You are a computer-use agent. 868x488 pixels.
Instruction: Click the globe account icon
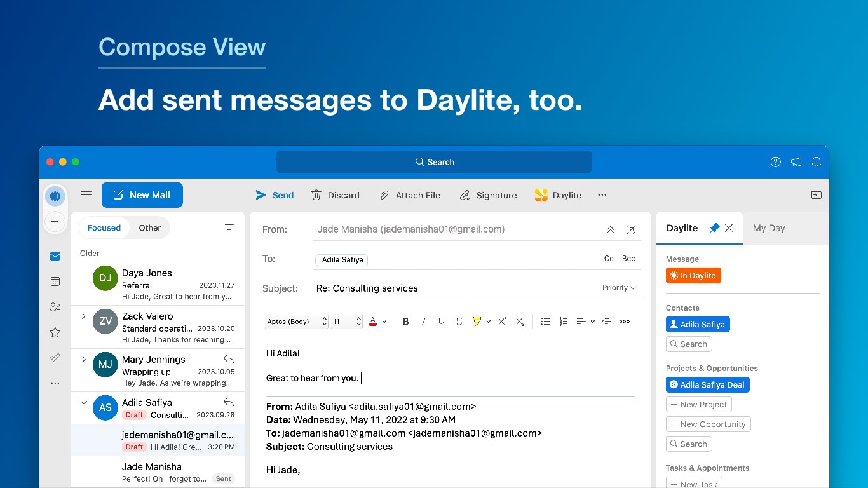(x=55, y=196)
